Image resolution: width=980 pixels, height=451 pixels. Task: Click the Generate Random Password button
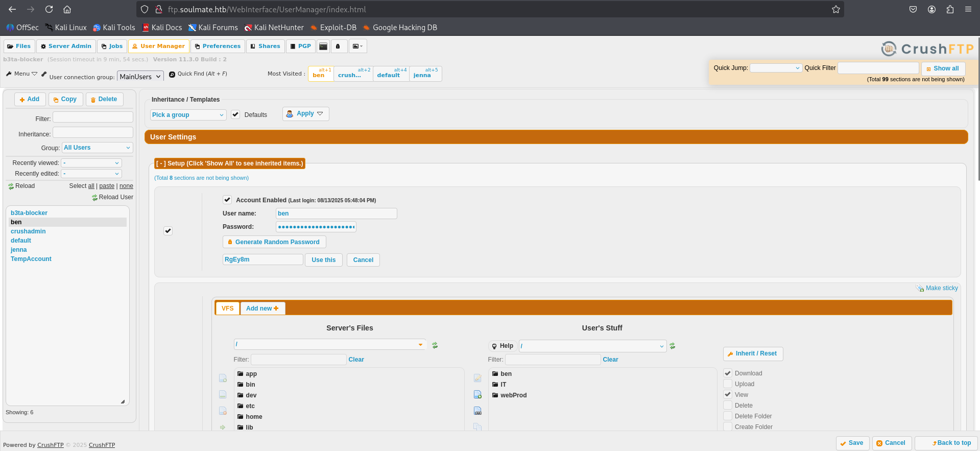tap(274, 242)
